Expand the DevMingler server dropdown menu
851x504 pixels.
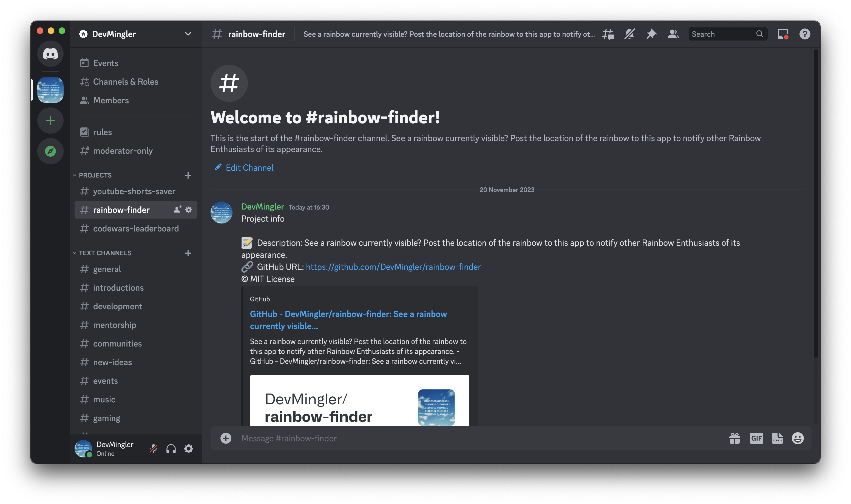pyautogui.click(x=188, y=34)
